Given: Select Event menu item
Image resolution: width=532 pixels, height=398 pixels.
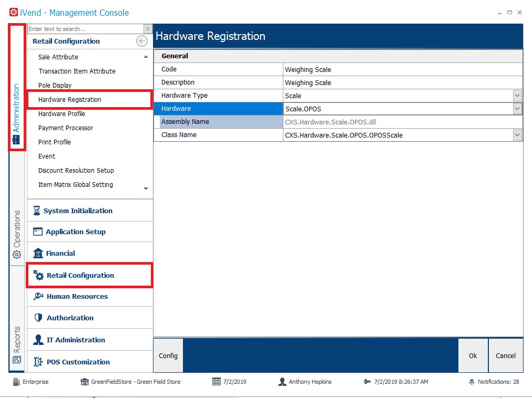Looking at the screenshot, I should click(46, 156).
